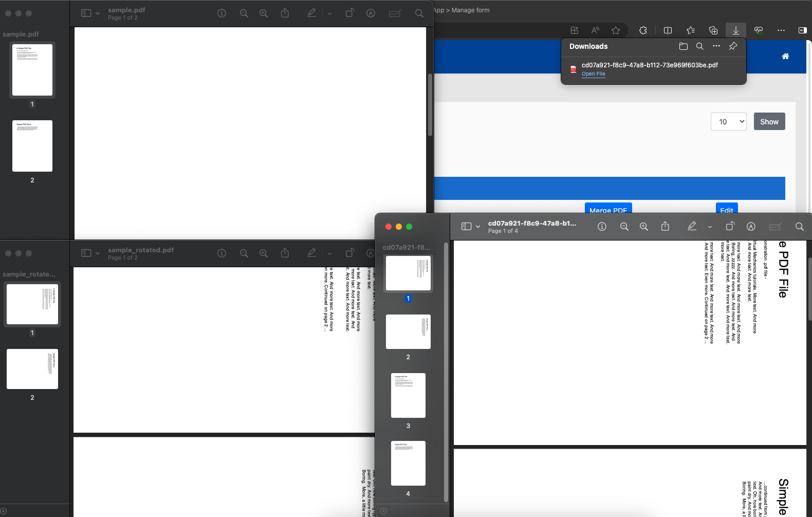Click the Show button
The image size is (812, 517).
tap(769, 122)
